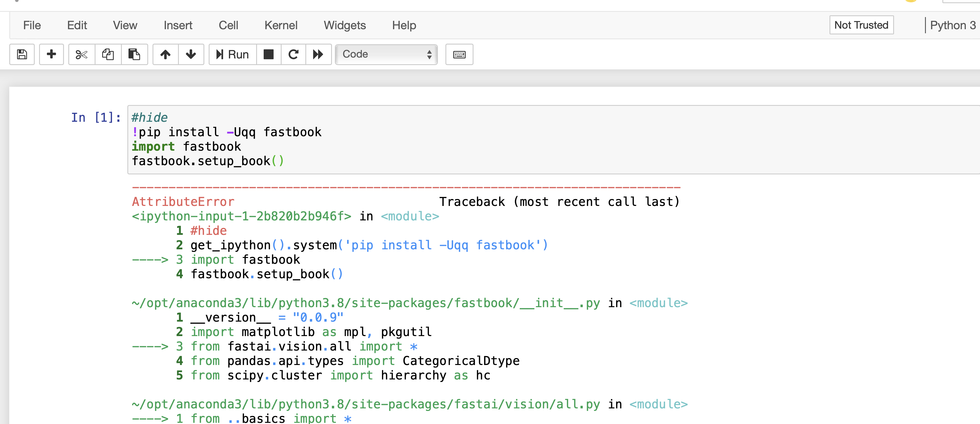Click the Save notebook icon
The height and width of the screenshot is (424, 980).
[x=21, y=55]
